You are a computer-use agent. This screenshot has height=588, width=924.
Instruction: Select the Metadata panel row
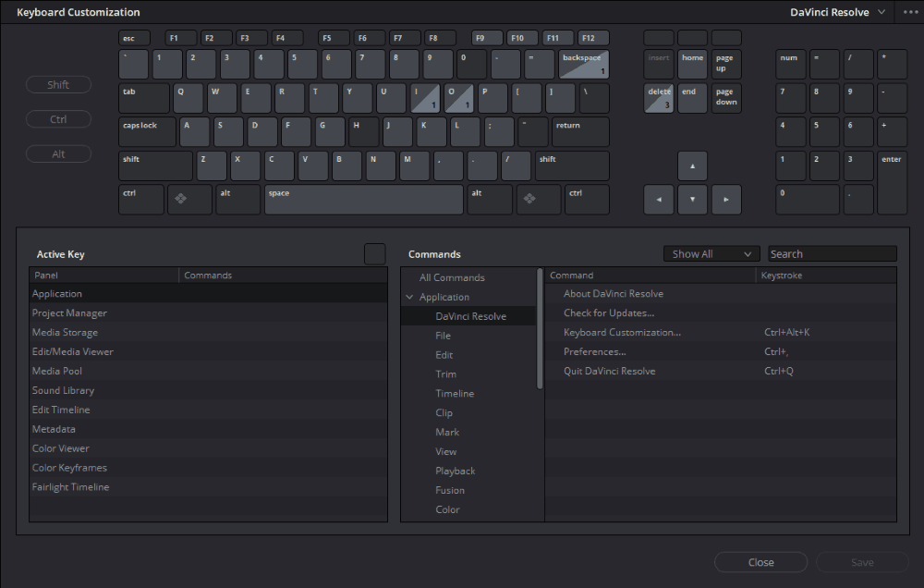coord(209,429)
